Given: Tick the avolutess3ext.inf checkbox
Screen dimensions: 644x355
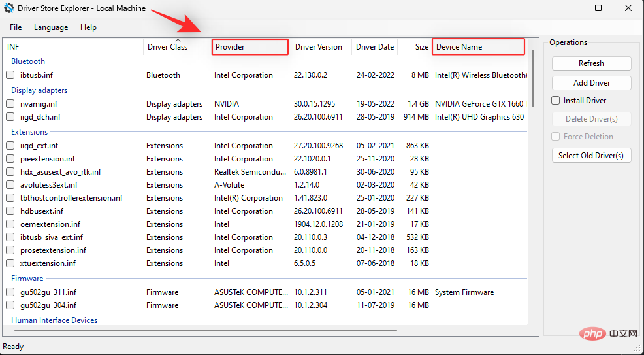Looking at the screenshot, I should [10, 185].
